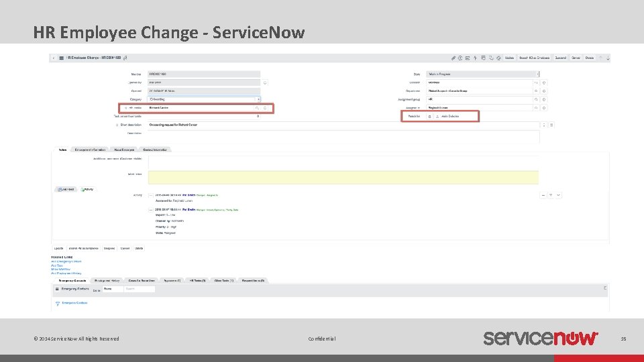Click info icon in the Richard Cantor field
Image resolution: width=644 pixels, height=362 pixels.
265,108
